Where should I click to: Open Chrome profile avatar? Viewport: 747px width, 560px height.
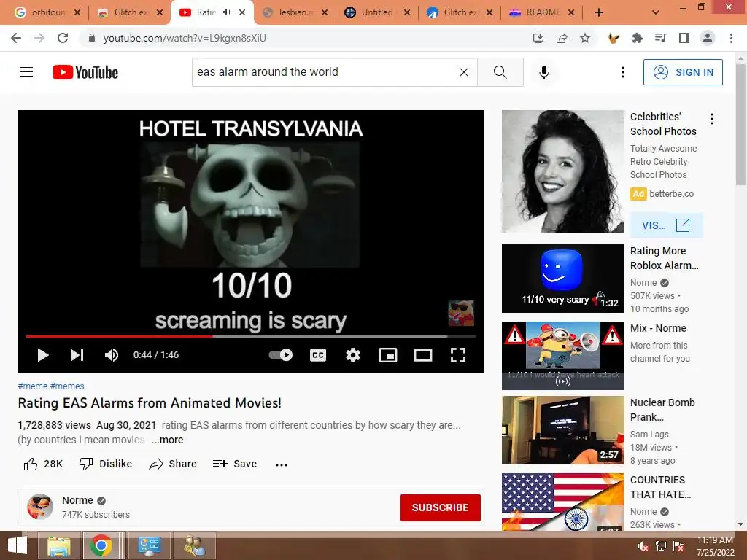click(x=708, y=38)
